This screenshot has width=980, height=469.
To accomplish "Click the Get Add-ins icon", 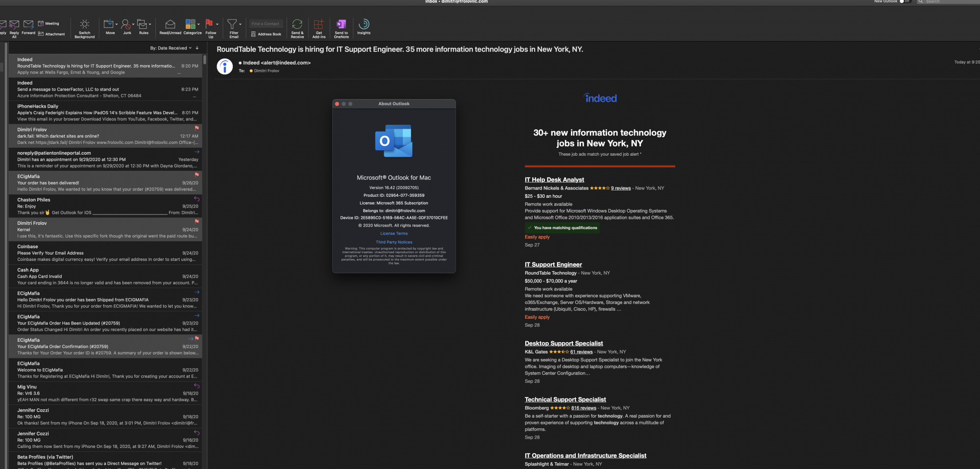I will (319, 24).
